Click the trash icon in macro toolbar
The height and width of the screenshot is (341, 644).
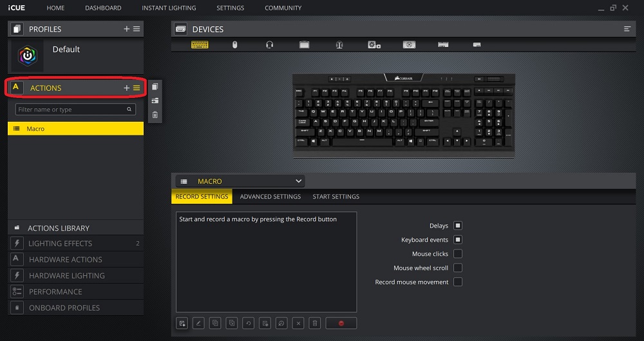[315, 324]
